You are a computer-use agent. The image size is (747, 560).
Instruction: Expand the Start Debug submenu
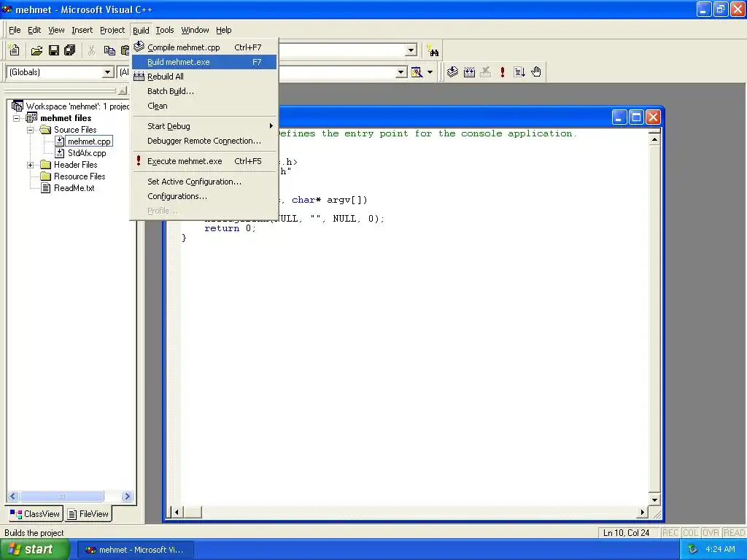(x=204, y=126)
